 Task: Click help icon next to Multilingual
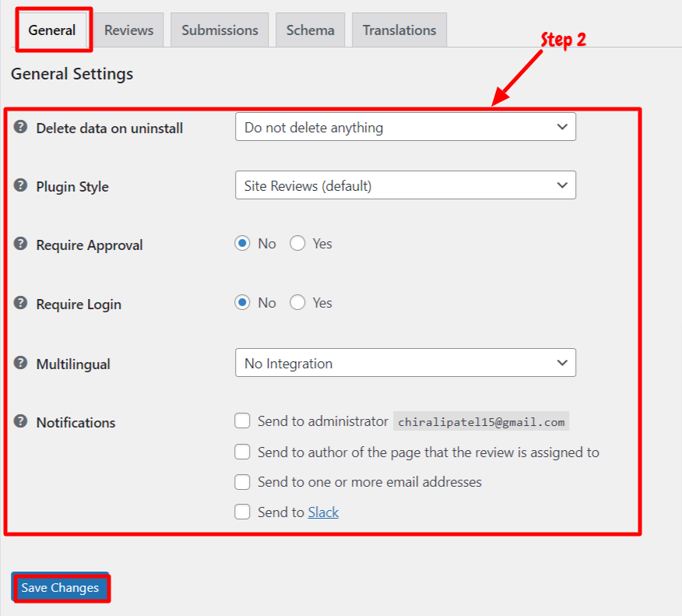tap(20, 362)
